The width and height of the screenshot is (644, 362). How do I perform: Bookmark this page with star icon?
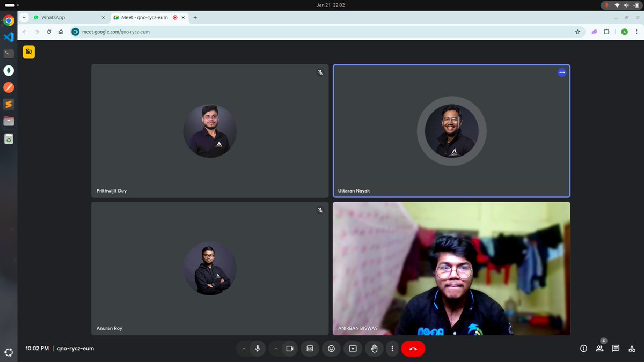point(577,32)
